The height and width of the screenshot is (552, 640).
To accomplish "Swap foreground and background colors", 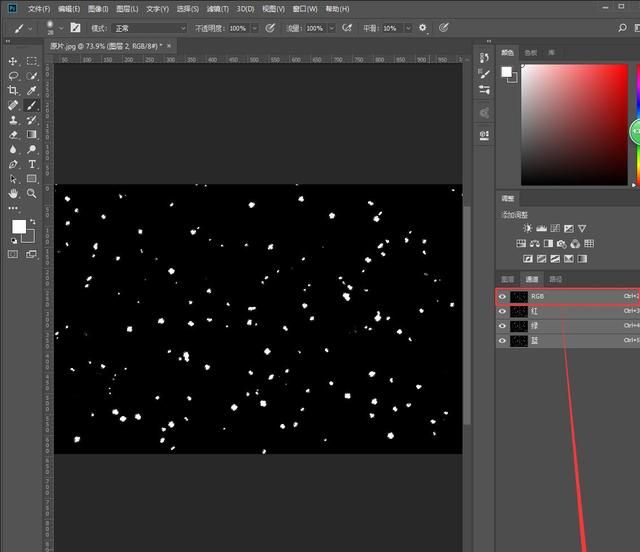I will (x=33, y=222).
